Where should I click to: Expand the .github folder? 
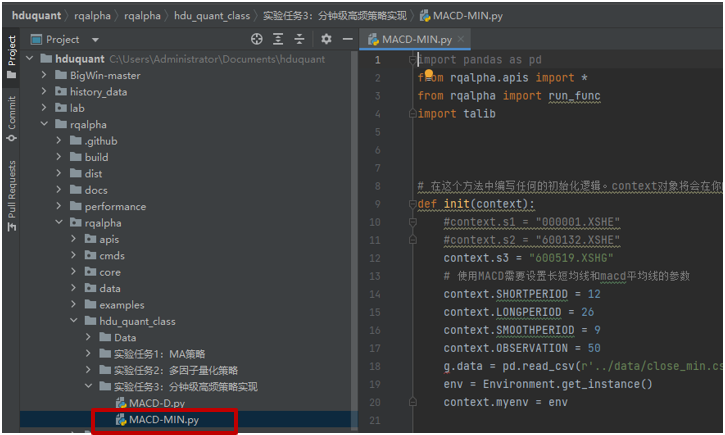(x=59, y=141)
